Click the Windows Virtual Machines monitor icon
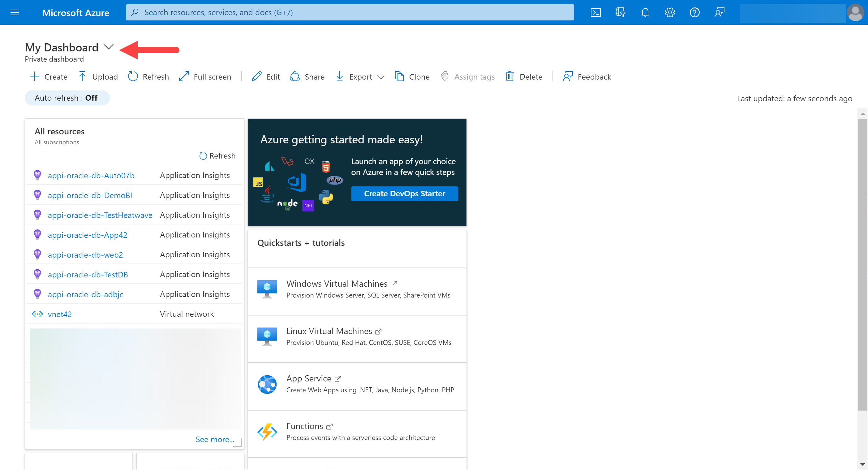The height and width of the screenshot is (470, 868). click(267, 289)
